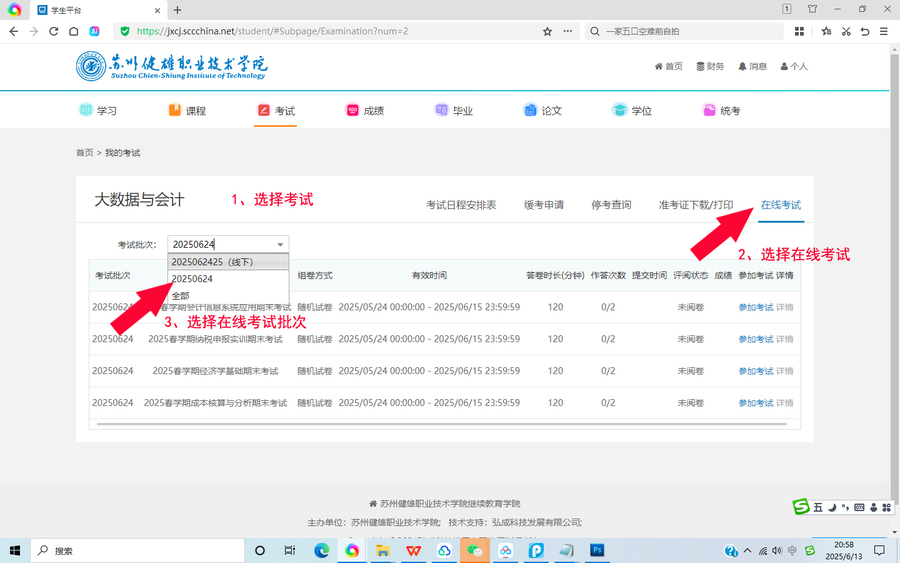Click the volume icon in the system tray
Image resolution: width=900 pixels, height=563 pixels.
[x=777, y=551]
